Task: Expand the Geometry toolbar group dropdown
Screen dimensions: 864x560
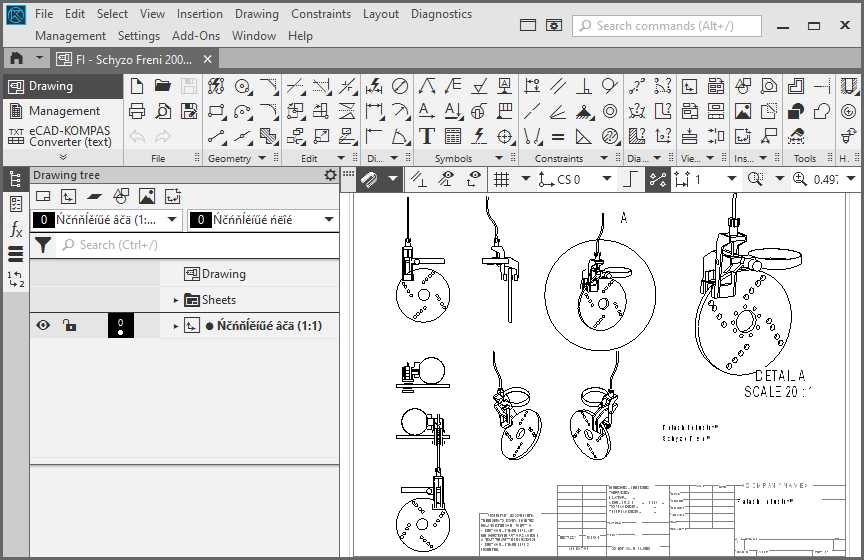Action: (x=262, y=158)
